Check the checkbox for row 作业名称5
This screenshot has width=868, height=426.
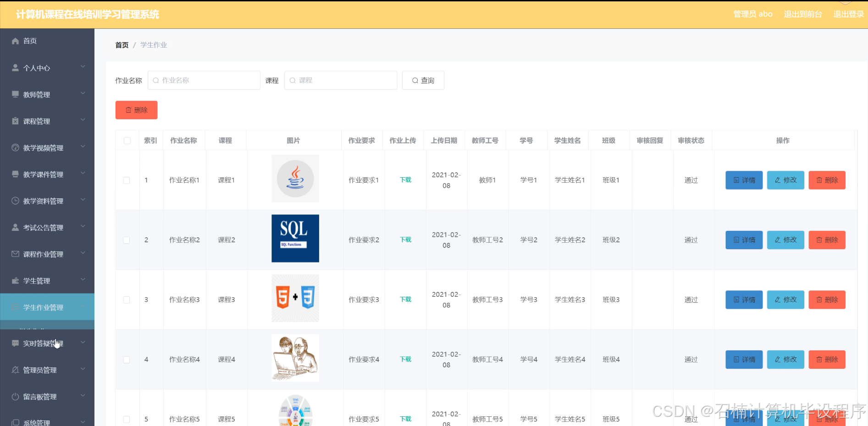pyautogui.click(x=127, y=420)
